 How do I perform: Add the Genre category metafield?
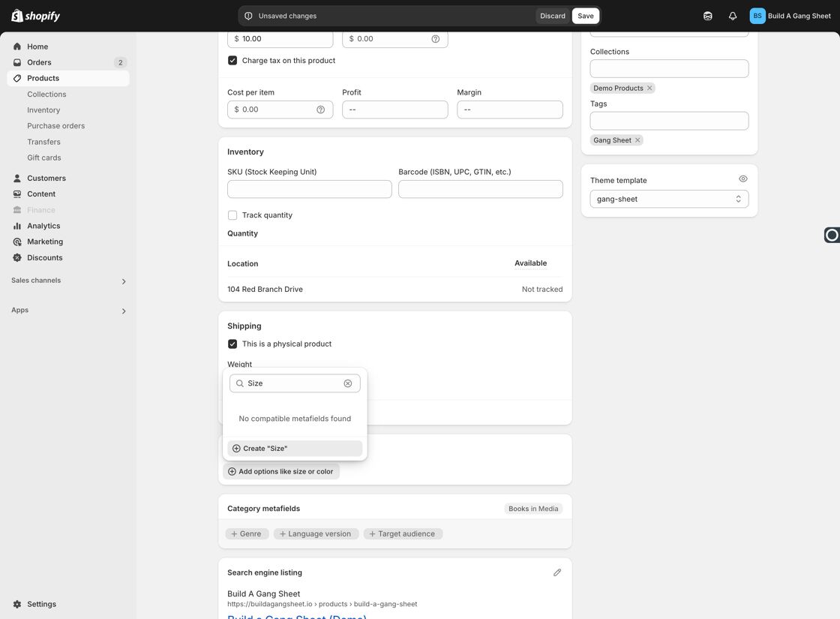247,533
